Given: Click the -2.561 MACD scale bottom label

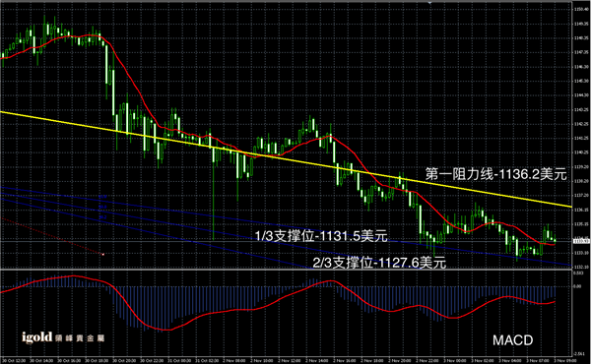Looking at the screenshot, I should click(579, 354).
